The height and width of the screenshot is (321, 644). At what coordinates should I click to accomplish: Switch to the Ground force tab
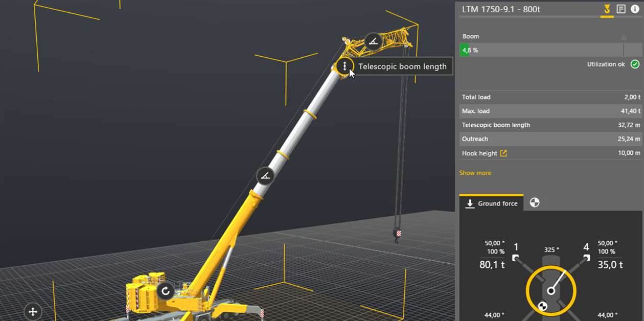(498, 203)
